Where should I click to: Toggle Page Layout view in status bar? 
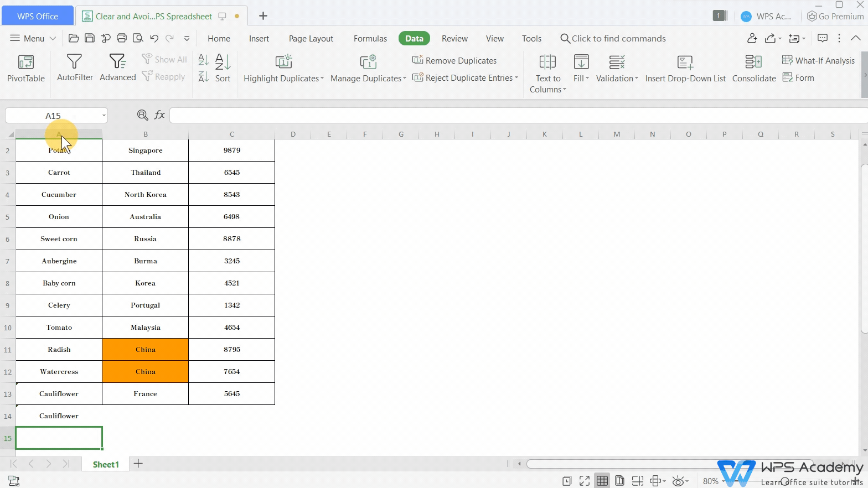click(620, 481)
